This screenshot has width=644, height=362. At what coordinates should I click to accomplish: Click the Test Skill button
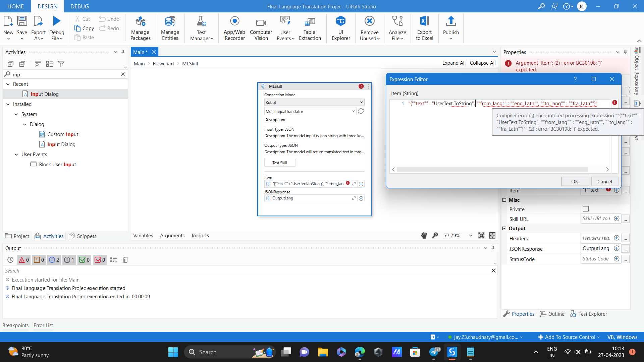280,163
